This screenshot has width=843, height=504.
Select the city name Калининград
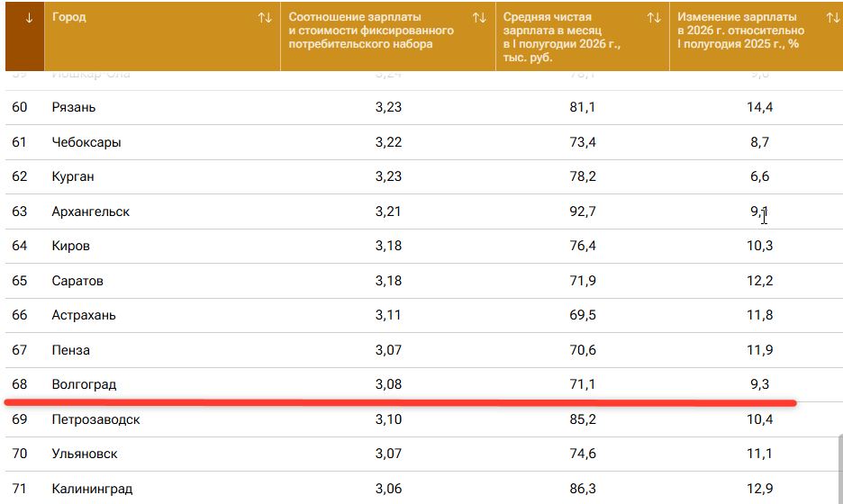tap(92, 489)
